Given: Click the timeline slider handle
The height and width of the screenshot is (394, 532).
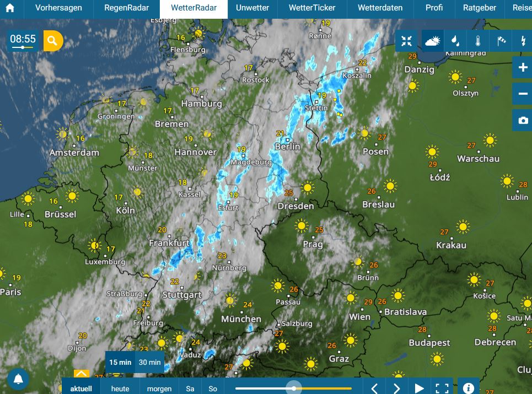Looking at the screenshot, I should click(293, 388).
